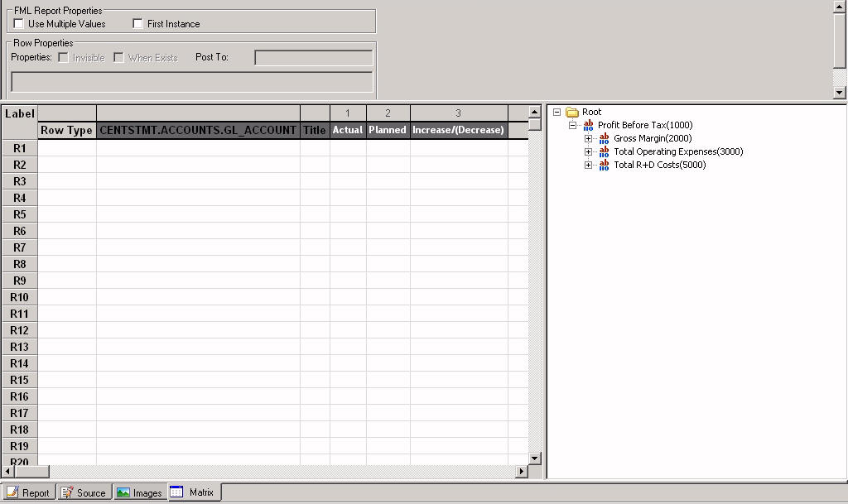The image size is (848, 504).
Task: Click the properties pane scroll up arrow
Action: click(840, 6)
